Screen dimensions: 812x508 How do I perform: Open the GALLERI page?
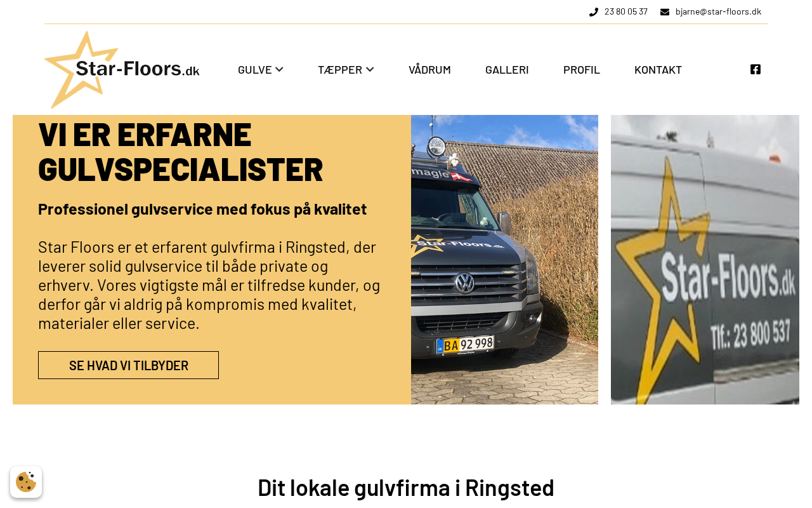(507, 70)
